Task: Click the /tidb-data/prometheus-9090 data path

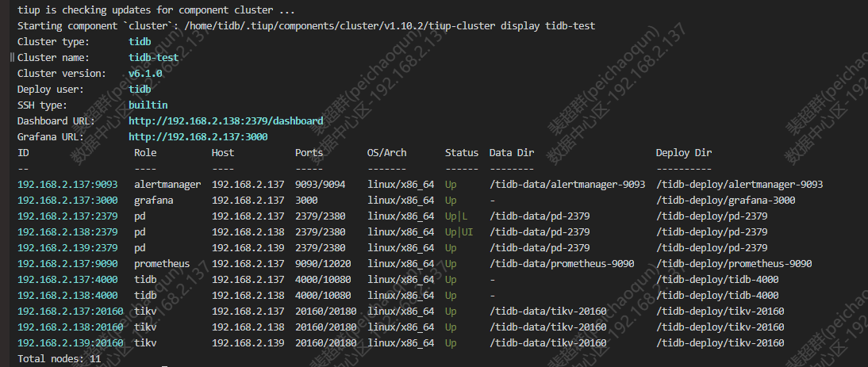Action: (x=562, y=263)
